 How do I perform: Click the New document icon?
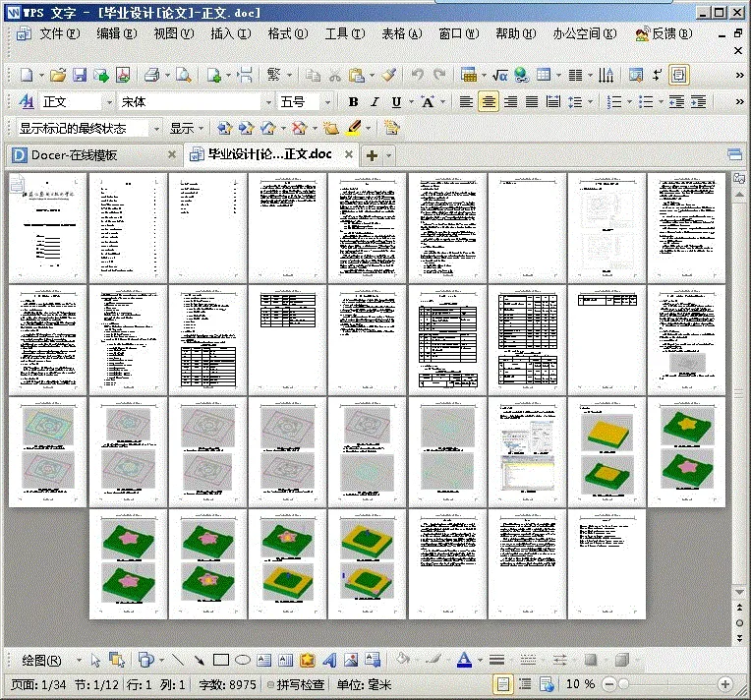coord(27,76)
